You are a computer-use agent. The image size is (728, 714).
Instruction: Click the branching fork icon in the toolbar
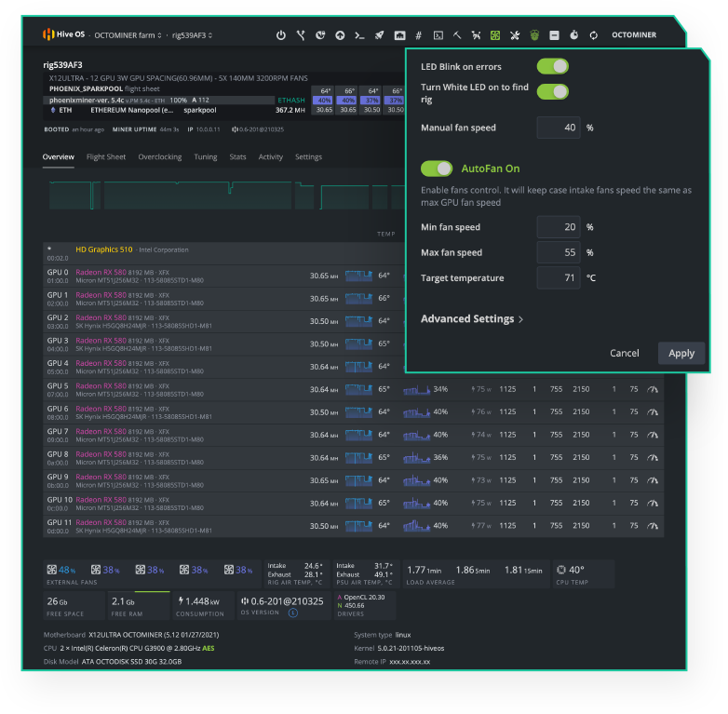click(301, 35)
